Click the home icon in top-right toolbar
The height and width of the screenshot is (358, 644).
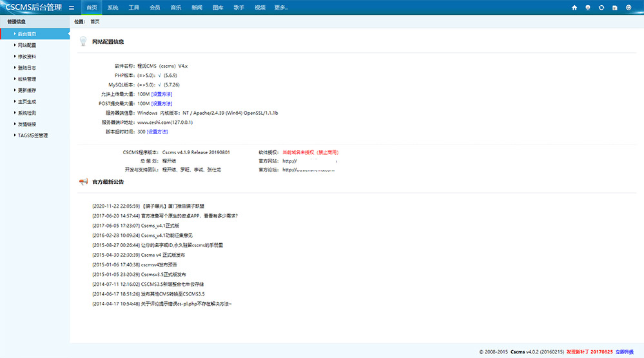point(574,8)
